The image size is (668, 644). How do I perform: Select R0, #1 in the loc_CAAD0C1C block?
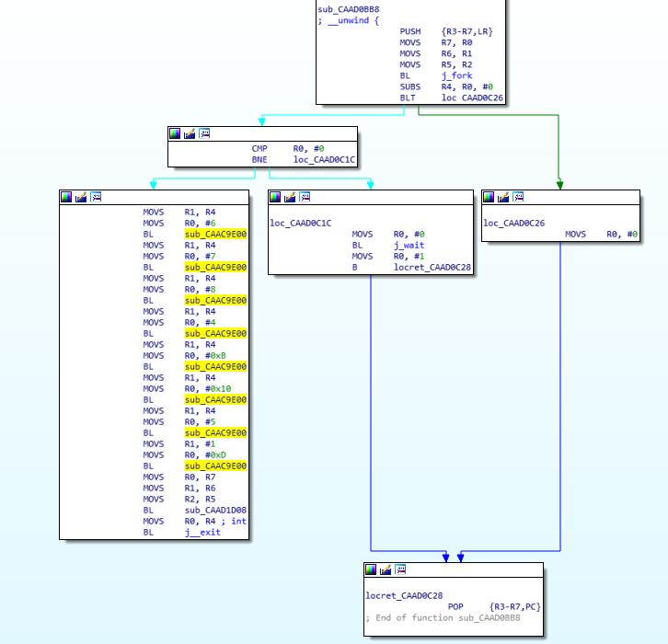409,257
